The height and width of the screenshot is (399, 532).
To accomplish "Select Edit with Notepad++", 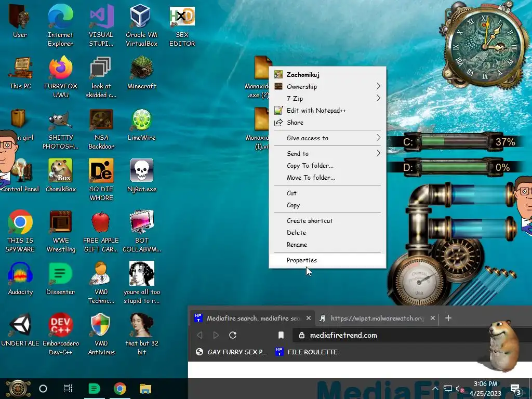I will click(x=327, y=110).
